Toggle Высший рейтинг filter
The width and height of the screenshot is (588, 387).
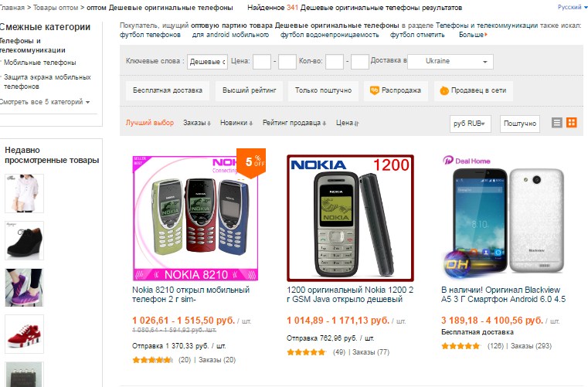click(x=249, y=90)
